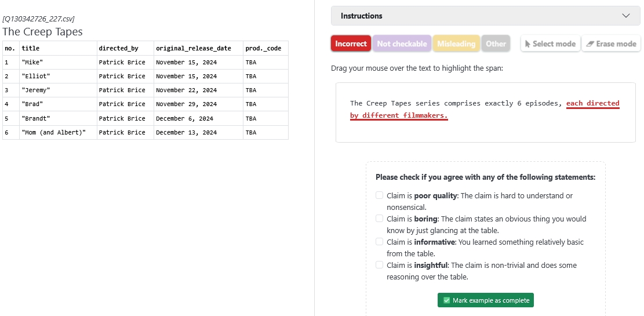Click the "Mom (and Albert)" title cell

pyautogui.click(x=53, y=133)
